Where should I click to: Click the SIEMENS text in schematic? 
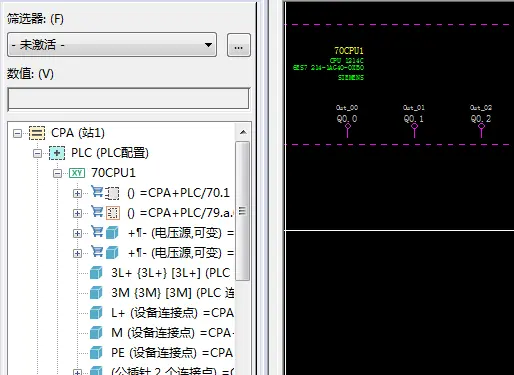pyautogui.click(x=351, y=78)
